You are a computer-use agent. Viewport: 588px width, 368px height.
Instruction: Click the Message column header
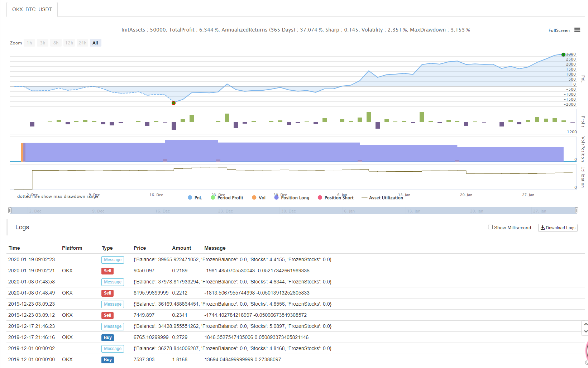[215, 248]
